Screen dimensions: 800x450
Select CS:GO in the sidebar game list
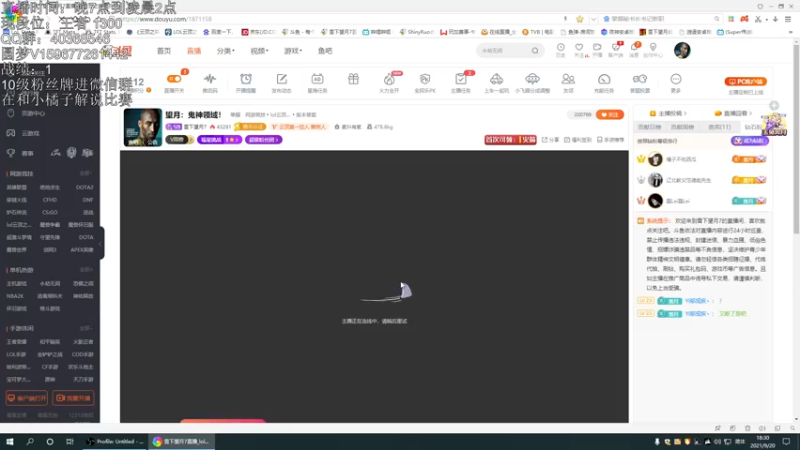[50, 212]
